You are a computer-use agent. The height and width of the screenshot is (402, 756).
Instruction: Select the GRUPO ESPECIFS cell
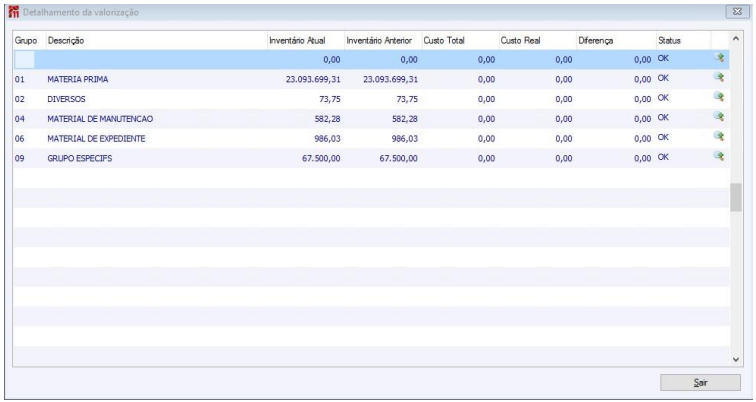pos(80,158)
